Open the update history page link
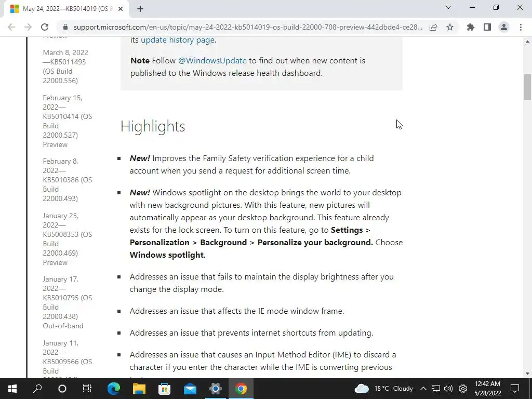532x399 pixels. [x=178, y=39]
